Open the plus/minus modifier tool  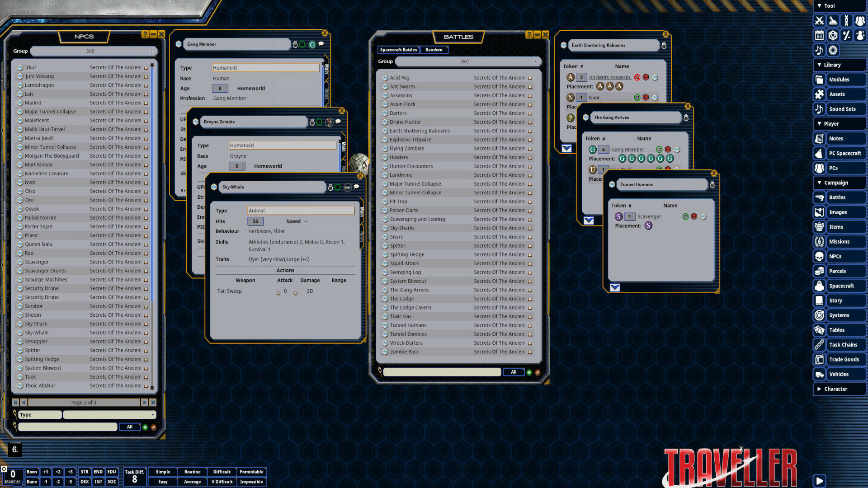tap(847, 35)
